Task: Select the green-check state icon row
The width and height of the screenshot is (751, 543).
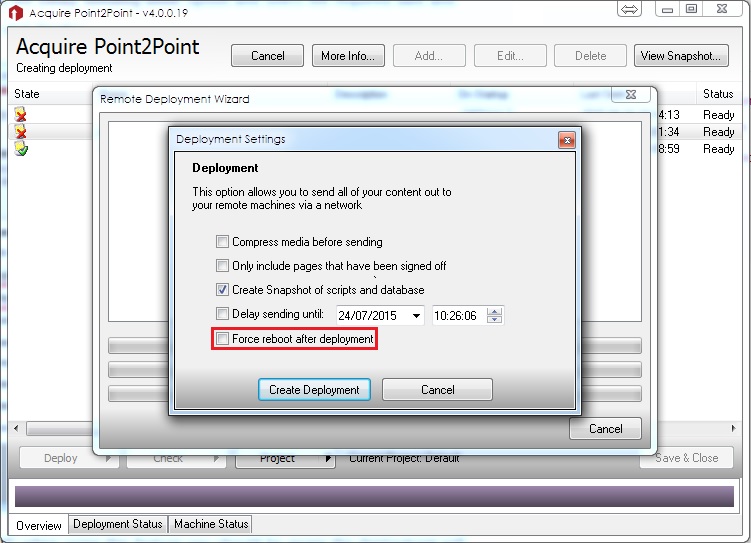Action: 21,148
